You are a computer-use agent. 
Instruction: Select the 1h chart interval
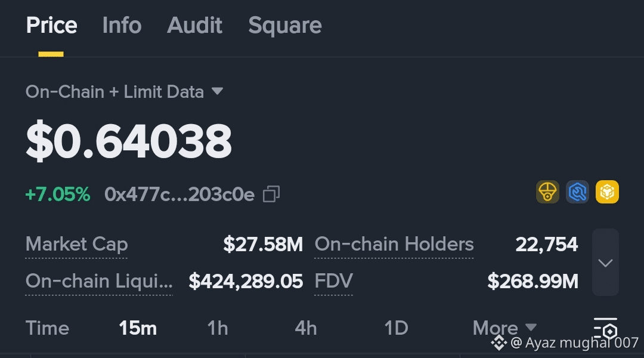click(218, 328)
